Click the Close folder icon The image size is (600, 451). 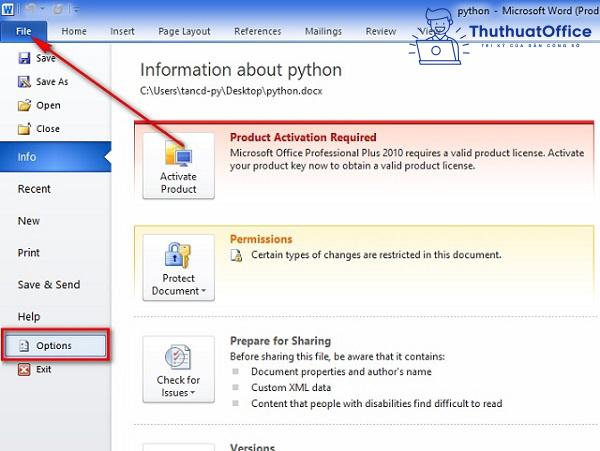pyautogui.click(x=24, y=129)
